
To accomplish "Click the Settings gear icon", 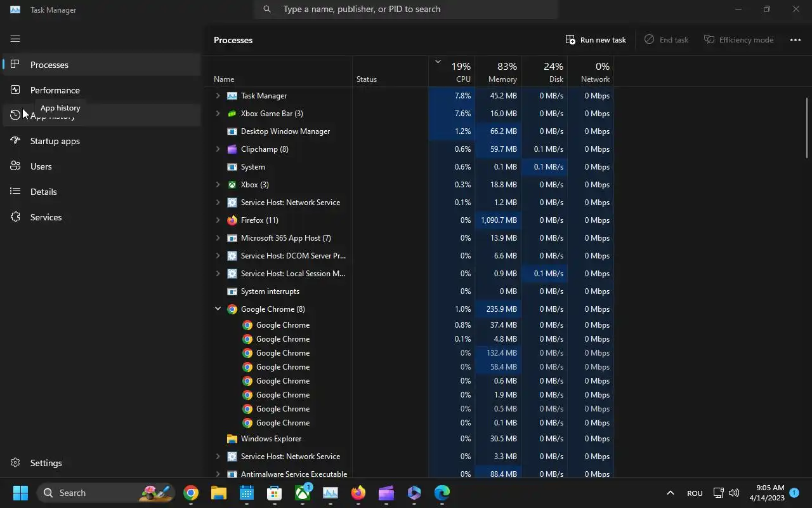I will [x=15, y=463].
